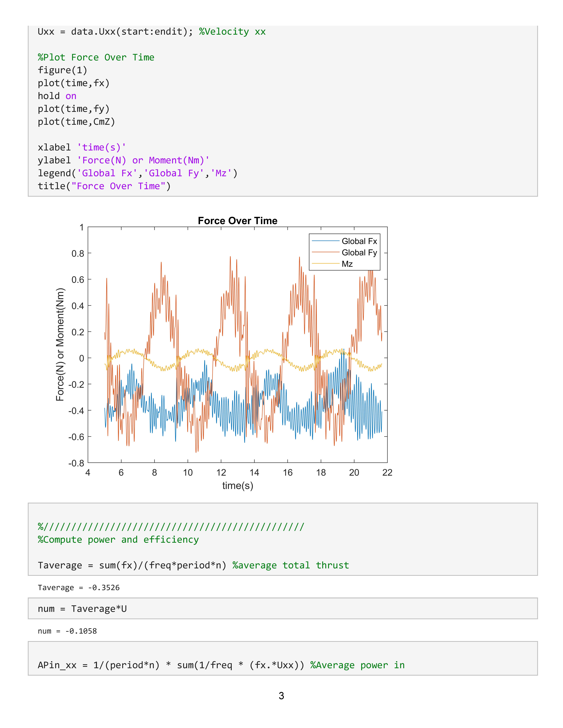Click the 'plot(time,fy)' code line

(x=74, y=109)
